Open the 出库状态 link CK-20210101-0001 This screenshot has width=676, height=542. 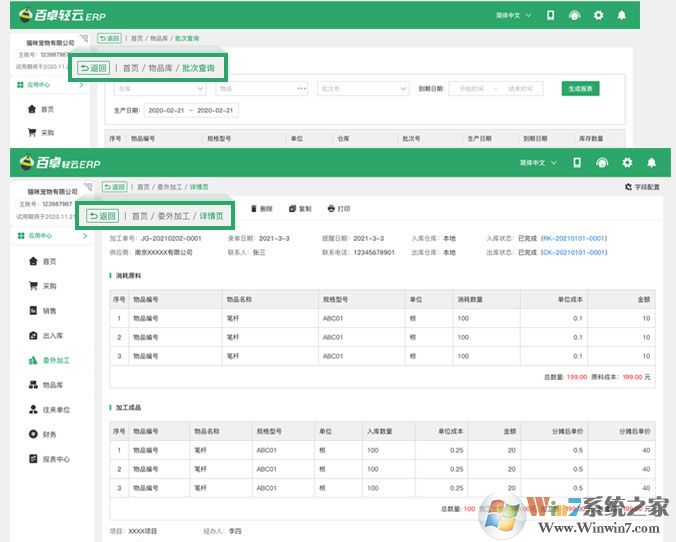point(574,253)
